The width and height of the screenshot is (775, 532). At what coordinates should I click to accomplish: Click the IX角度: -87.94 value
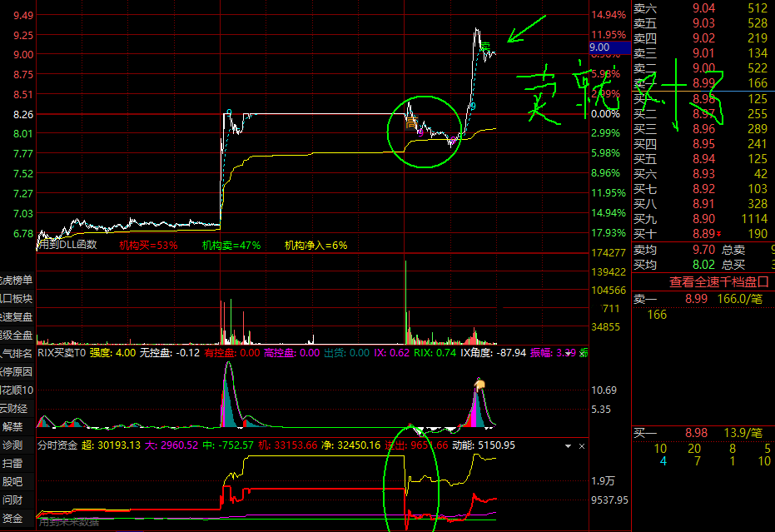pos(494,353)
